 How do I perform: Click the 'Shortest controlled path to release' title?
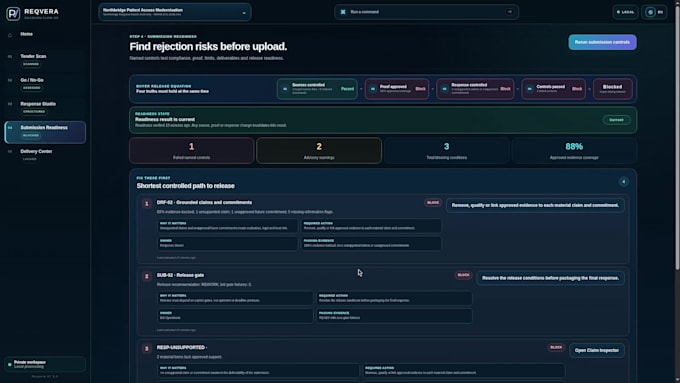tap(186, 186)
